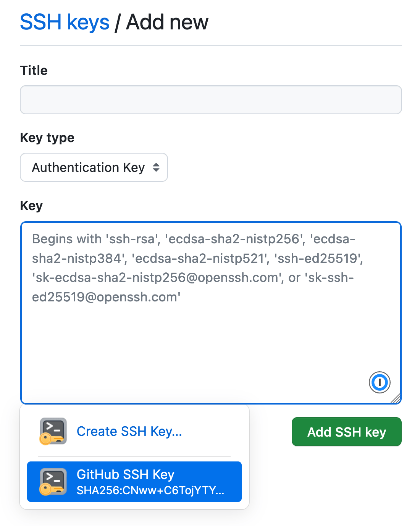The height and width of the screenshot is (526, 420).
Task: Click the horizontal rule under page heading
Action: [211, 45]
